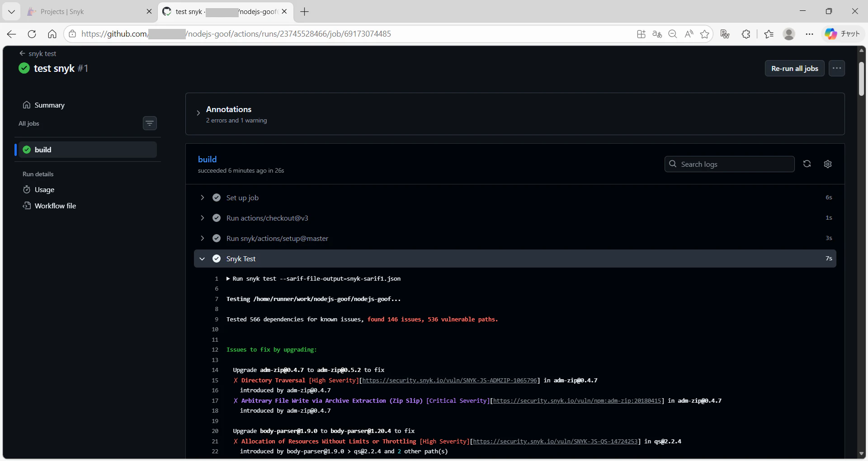Collapse the Snyk Test step
Screen dimensions: 868x461
515,259
